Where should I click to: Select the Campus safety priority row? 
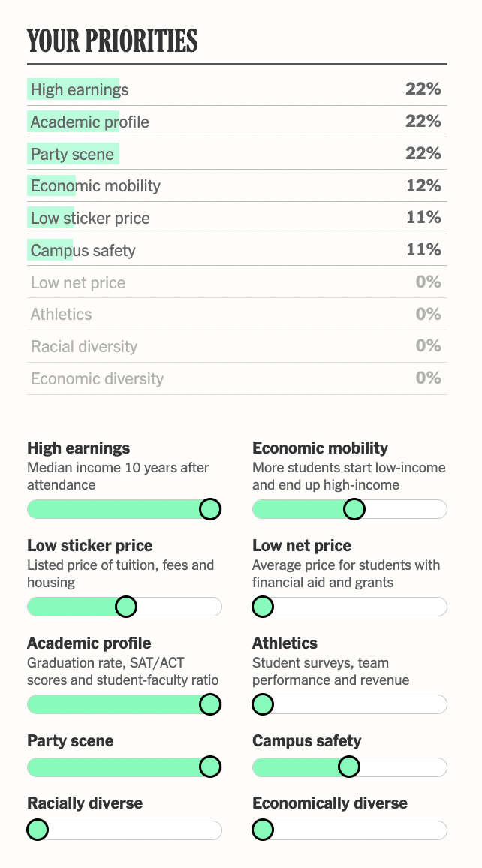(236, 250)
